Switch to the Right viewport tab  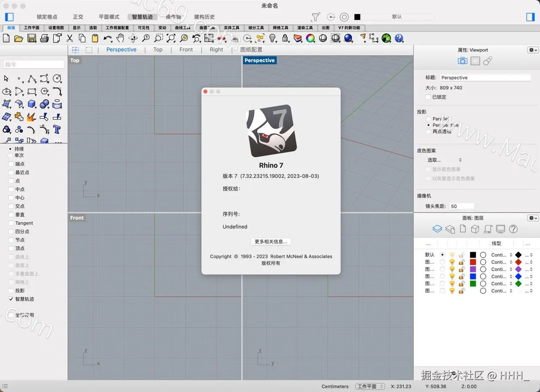216,50
